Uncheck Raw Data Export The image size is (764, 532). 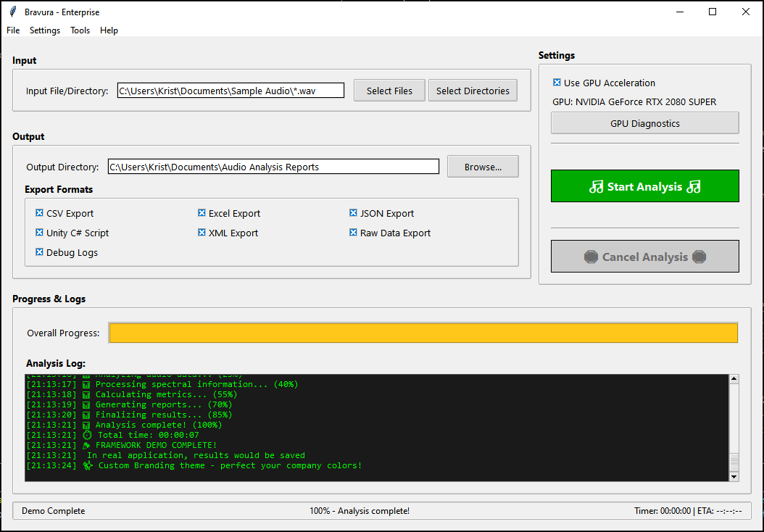click(x=352, y=233)
